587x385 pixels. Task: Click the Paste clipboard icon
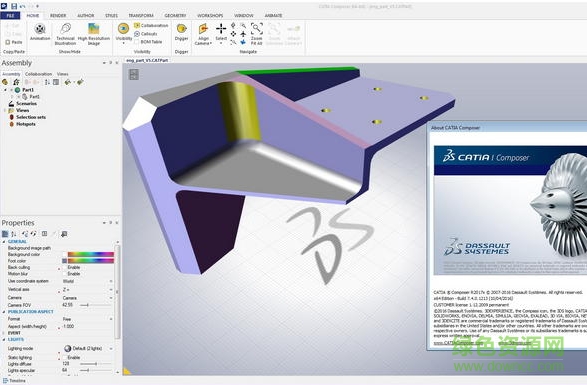pyautogui.click(x=7, y=42)
